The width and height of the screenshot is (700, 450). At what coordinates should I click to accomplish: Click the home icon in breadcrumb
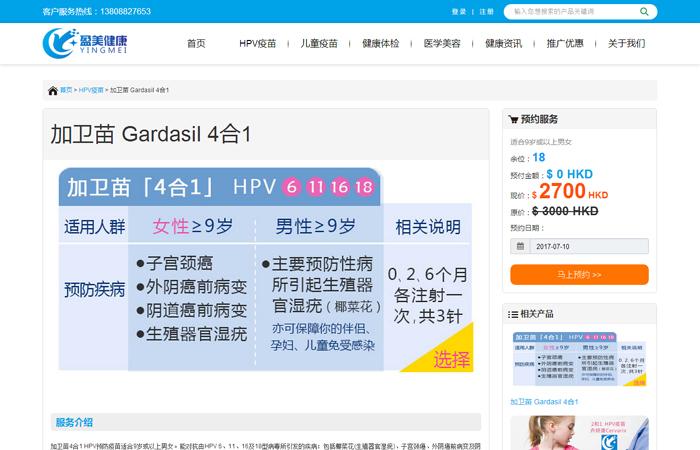(53, 91)
